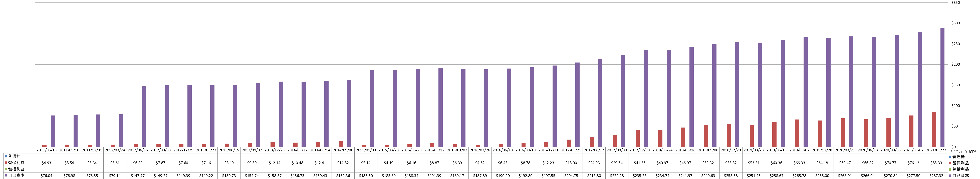Select the $186.50 equity cell
Screen dimensions: 980x179
(x=366, y=175)
